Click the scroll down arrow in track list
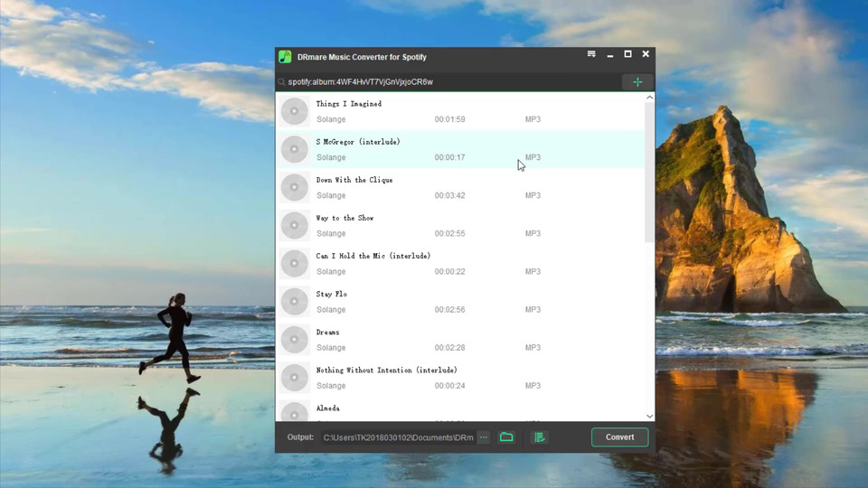This screenshot has width=868, height=488. (650, 416)
